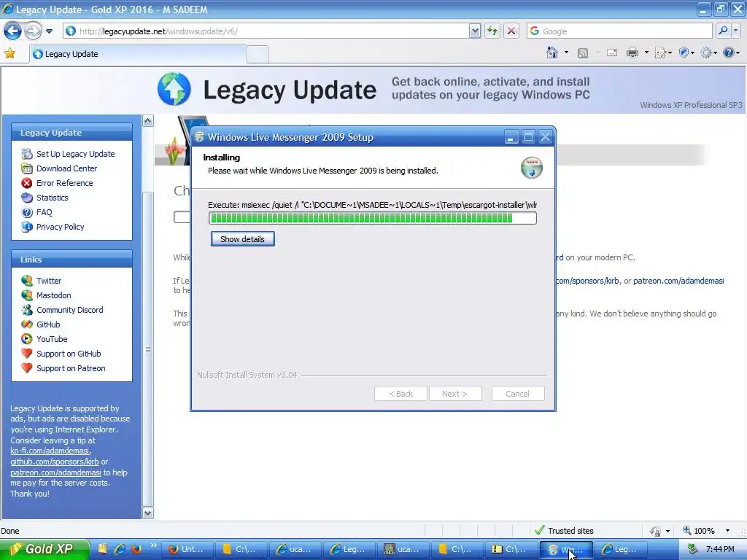Click the Cancel button in Setup
This screenshot has height=560, width=747.
517,394
